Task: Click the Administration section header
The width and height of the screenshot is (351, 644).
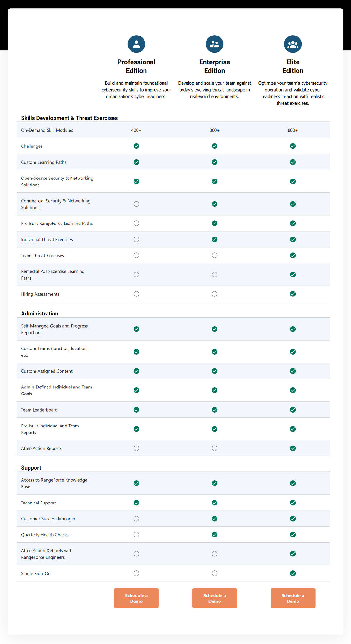Action: [39, 314]
